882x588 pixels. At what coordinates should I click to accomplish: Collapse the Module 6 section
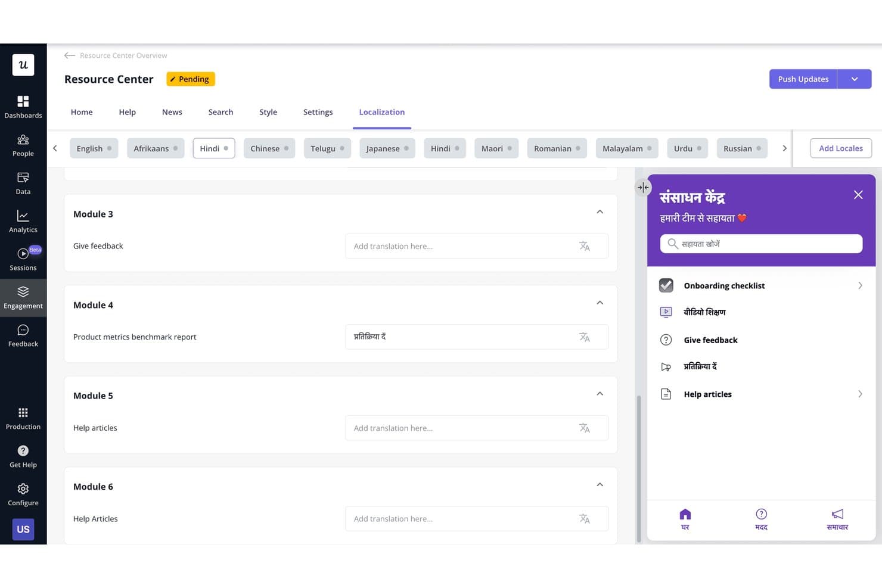point(600,484)
